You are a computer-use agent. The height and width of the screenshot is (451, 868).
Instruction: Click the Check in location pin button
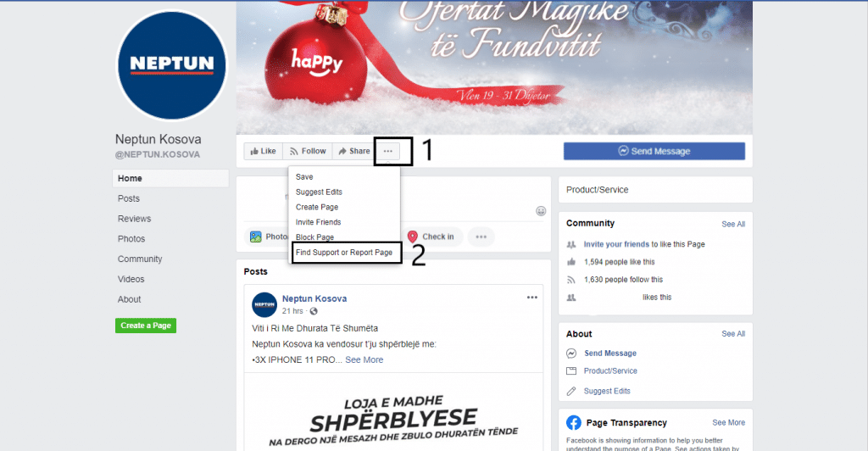pyautogui.click(x=431, y=237)
